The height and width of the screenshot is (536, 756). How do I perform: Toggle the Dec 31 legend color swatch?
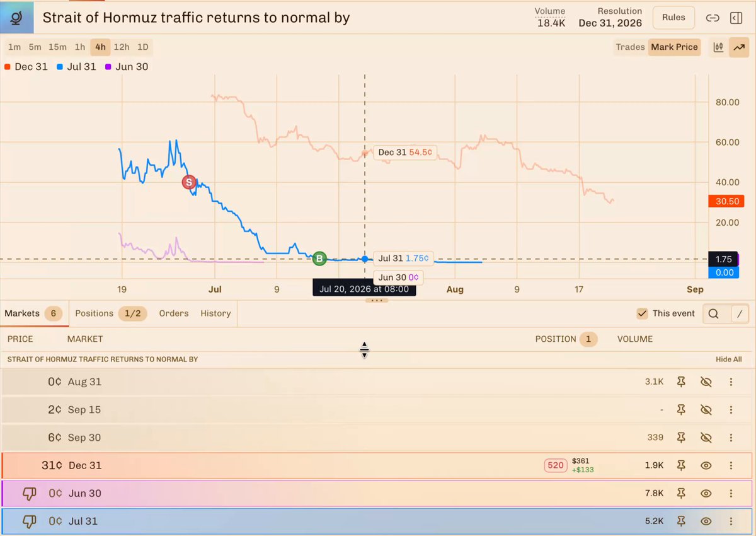point(8,67)
